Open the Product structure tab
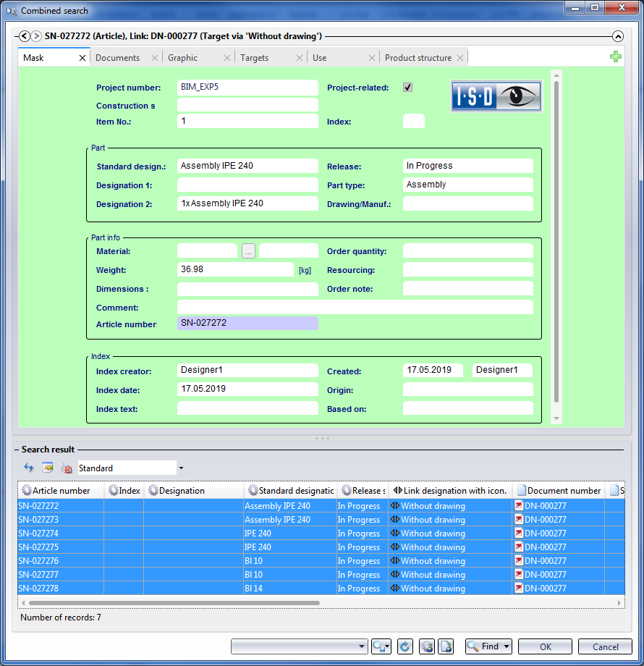This screenshot has width=644, height=666. point(418,58)
